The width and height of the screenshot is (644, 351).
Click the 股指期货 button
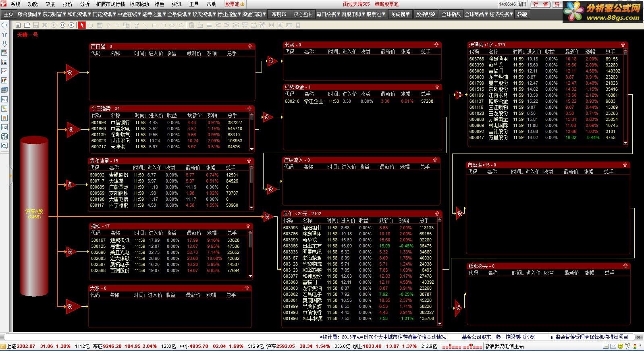pyautogui.click(x=426, y=14)
